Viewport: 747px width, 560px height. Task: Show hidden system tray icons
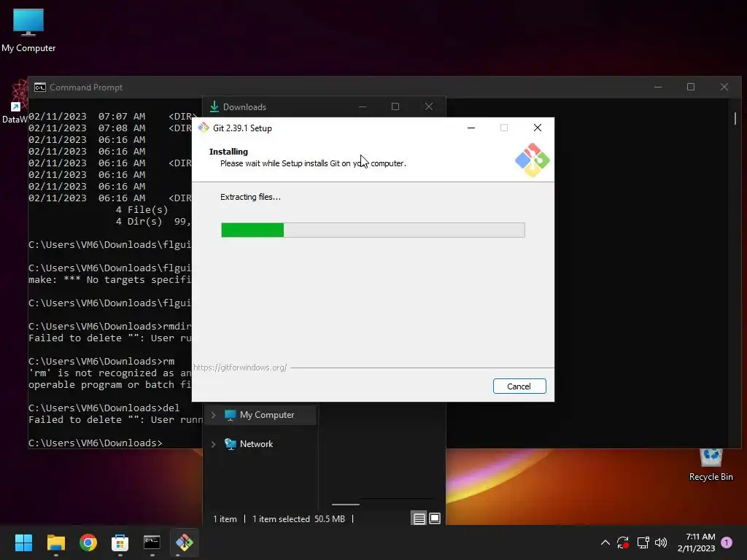tap(605, 542)
